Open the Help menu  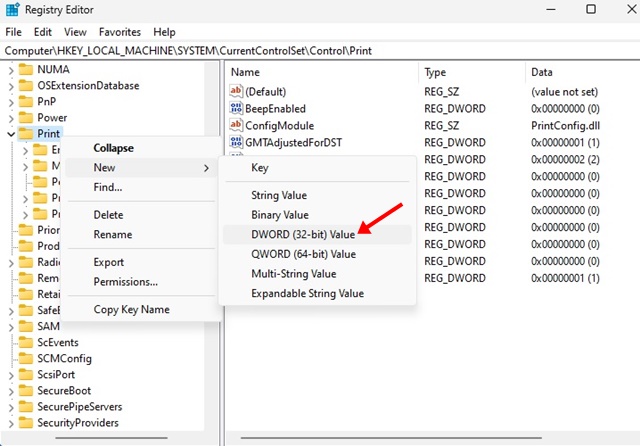click(x=164, y=32)
